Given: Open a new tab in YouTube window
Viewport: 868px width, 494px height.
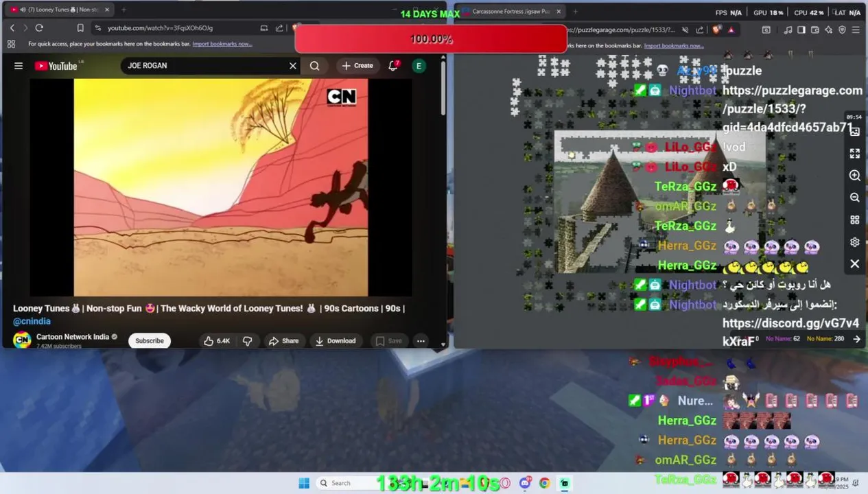Looking at the screenshot, I should tap(124, 10).
